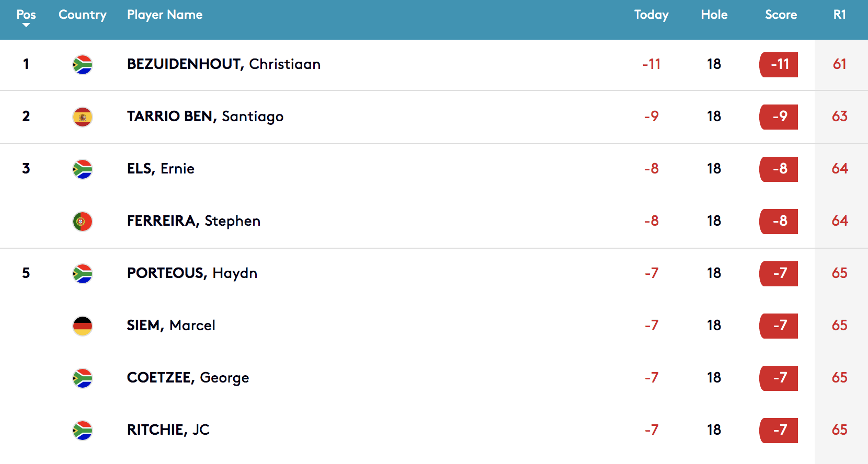Select the red -11 score badge
This screenshot has height=464, width=868.
tap(779, 65)
